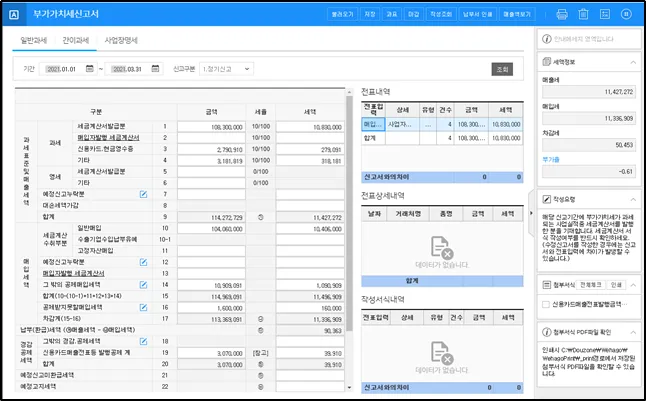
Task: Click the [참고] text in row 19
Action: (260, 353)
